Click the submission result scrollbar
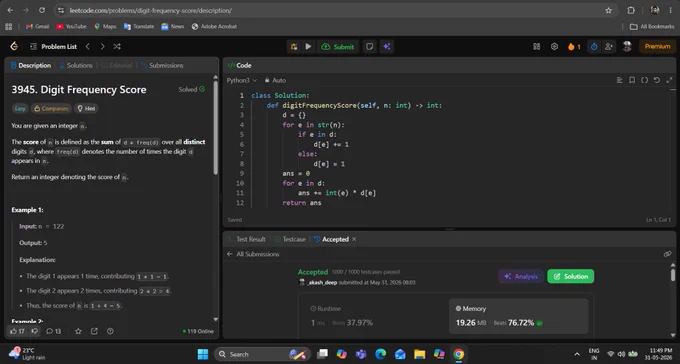Image resolution: width=680 pixels, height=364 pixels. (673, 275)
